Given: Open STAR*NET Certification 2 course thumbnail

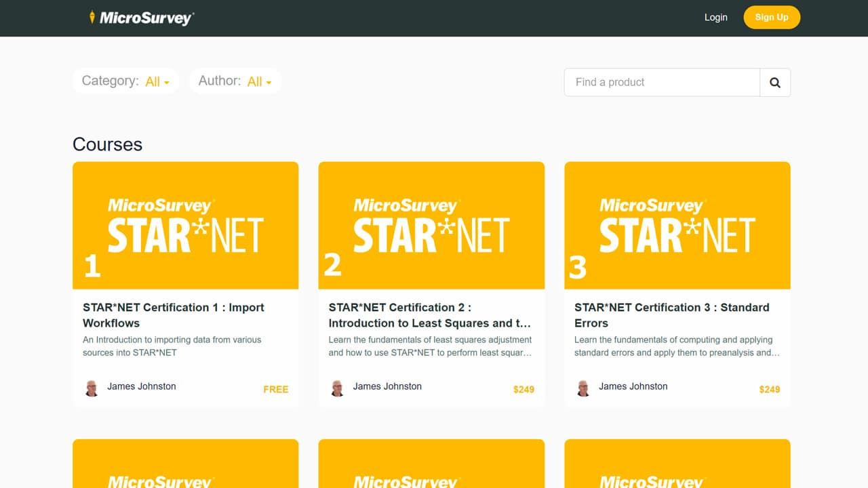Looking at the screenshot, I should [431, 225].
